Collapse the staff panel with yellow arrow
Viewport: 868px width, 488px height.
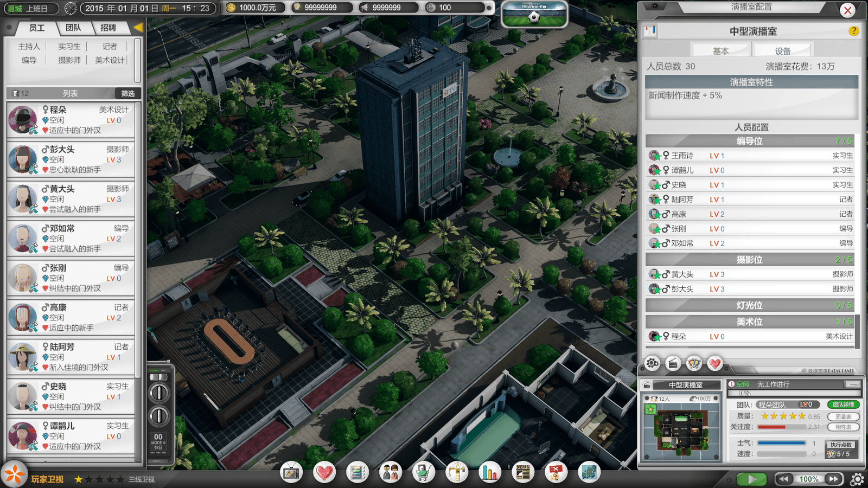pyautogui.click(x=138, y=27)
